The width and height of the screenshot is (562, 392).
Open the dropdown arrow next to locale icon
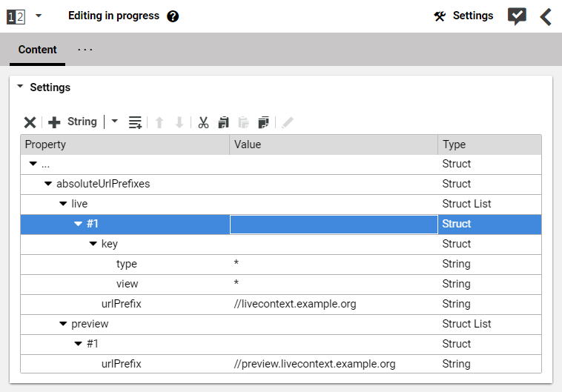click(x=39, y=16)
